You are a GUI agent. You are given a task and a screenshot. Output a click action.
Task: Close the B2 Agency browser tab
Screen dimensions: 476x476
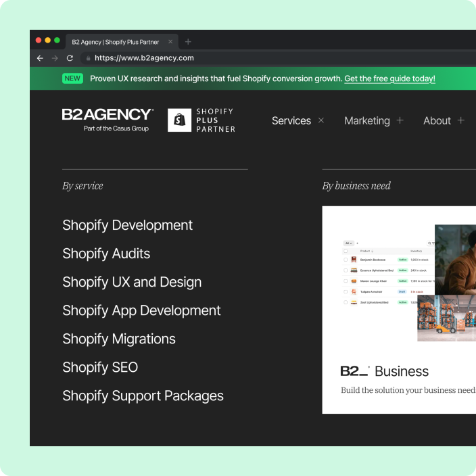(x=170, y=42)
